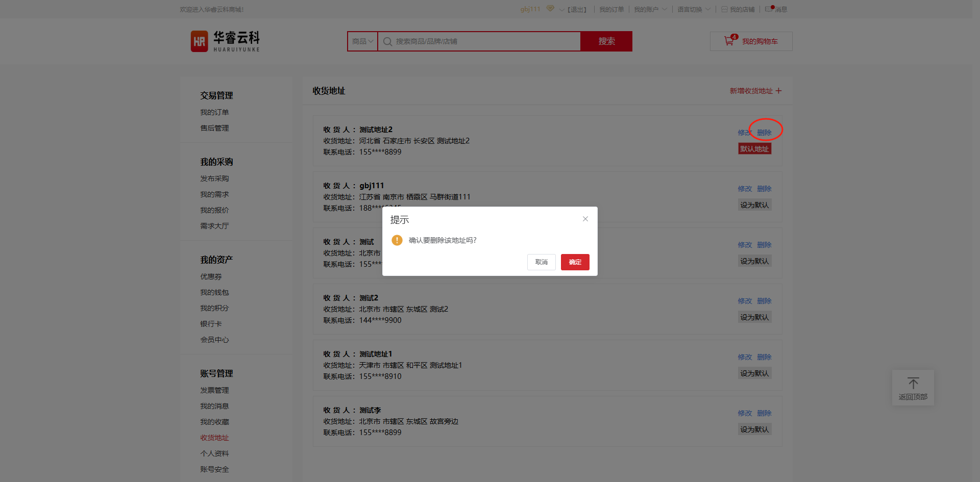Image resolution: width=980 pixels, height=482 pixels.
Task: Cancel deletion with the 取消 button
Action: point(541,262)
